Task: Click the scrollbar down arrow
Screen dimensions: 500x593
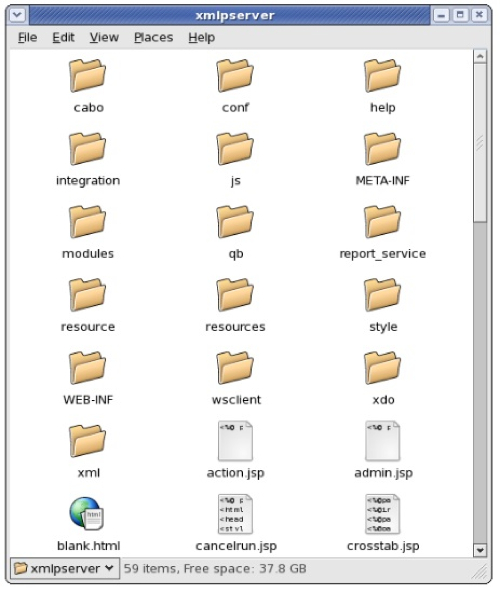Action: tap(480, 550)
